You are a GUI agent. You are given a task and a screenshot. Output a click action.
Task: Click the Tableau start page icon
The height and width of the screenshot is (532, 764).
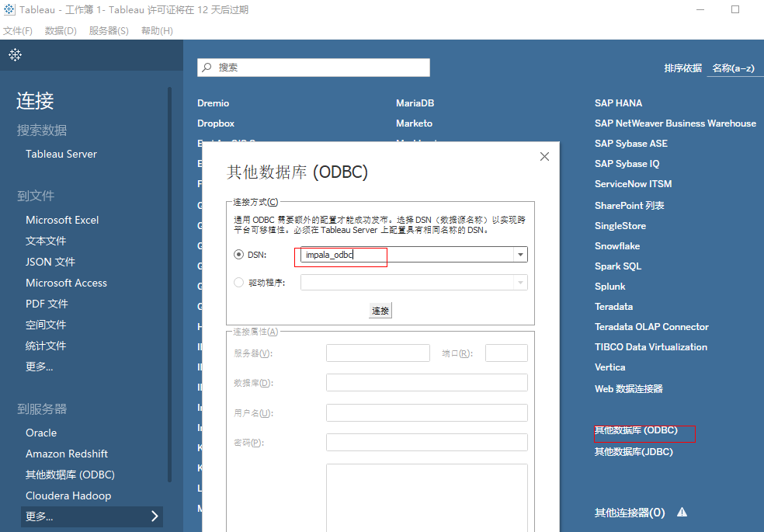point(15,54)
